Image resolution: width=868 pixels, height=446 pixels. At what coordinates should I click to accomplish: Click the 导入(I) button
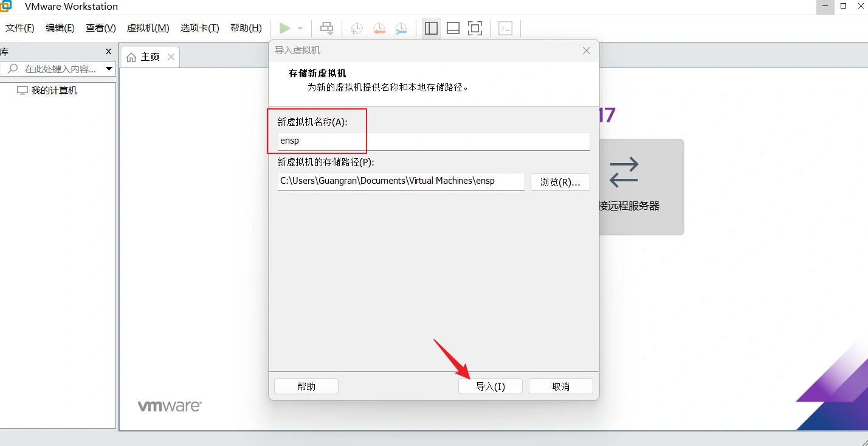click(x=491, y=386)
